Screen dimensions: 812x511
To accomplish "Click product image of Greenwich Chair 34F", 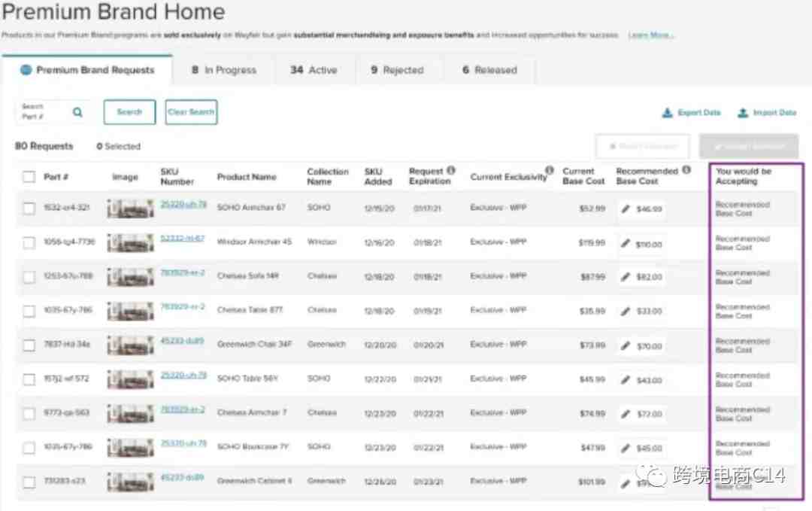I will pyautogui.click(x=131, y=345).
